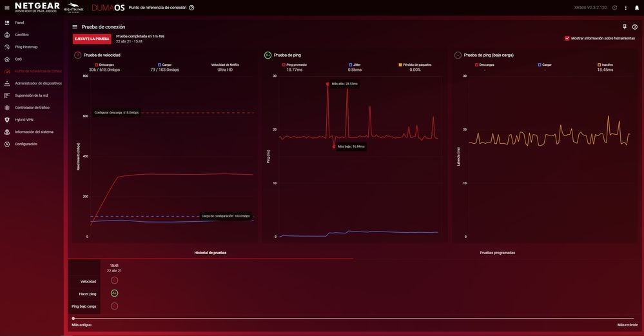This screenshot has height=336, width=644.
Task: Open Ping Heatmap in the sidebar
Action: [26, 47]
